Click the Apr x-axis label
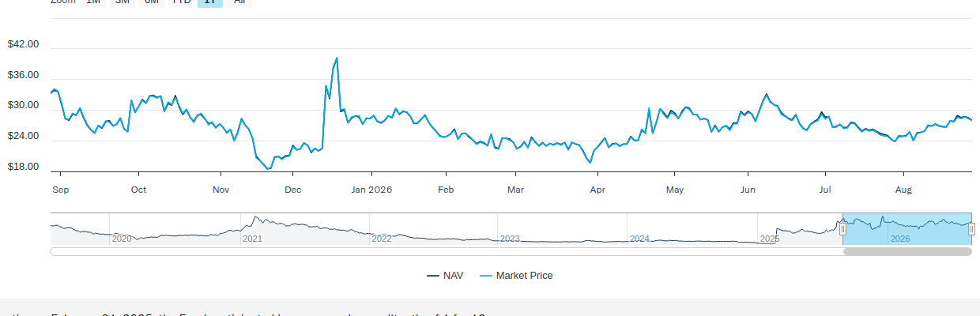Image resolution: width=980 pixels, height=316 pixels. click(x=597, y=190)
